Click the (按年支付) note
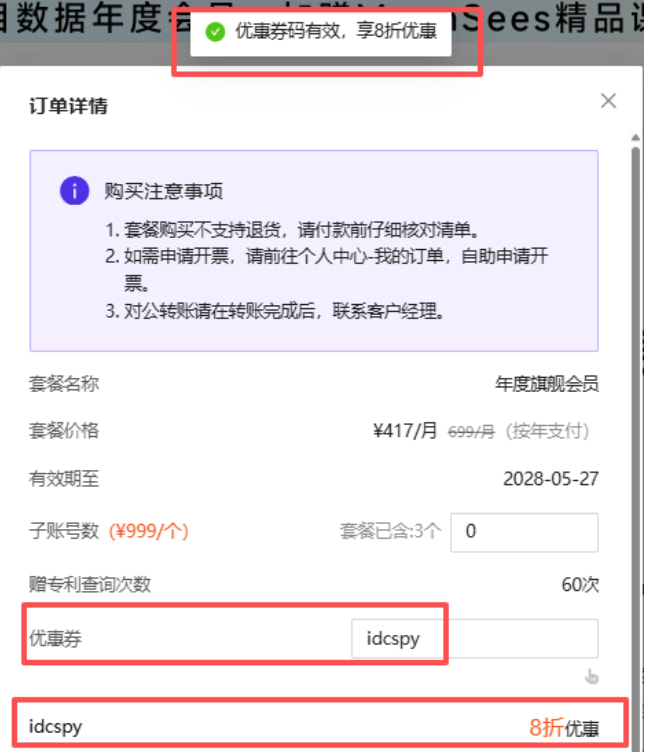The image size is (645, 754). (547, 431)
